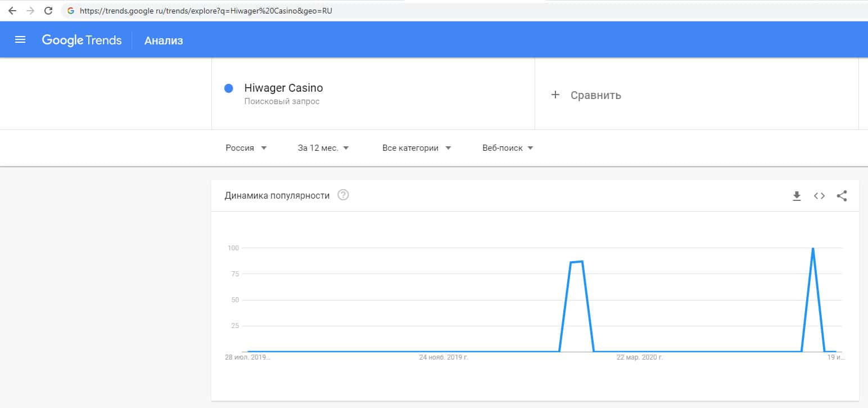Edit the Hiwager Casino search term
The image size is (868, 408).
(x=283, y=88)
